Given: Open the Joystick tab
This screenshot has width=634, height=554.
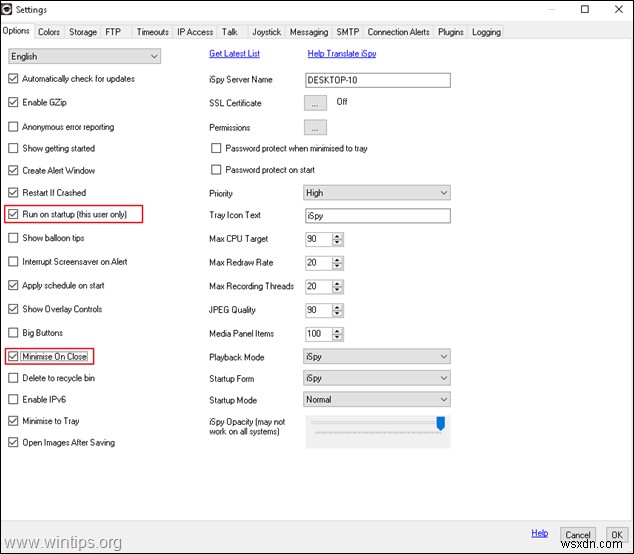Looking at the screenshot, I should [x=266, y=32].
